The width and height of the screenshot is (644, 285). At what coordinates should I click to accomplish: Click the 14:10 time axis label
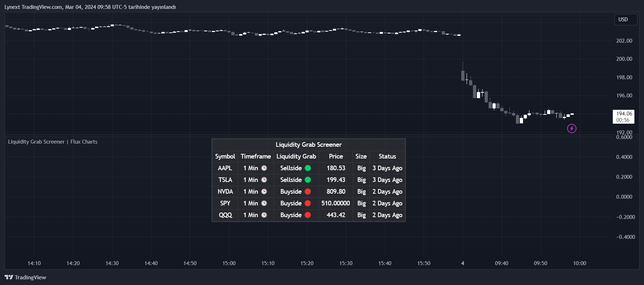(x=34, y=263)
